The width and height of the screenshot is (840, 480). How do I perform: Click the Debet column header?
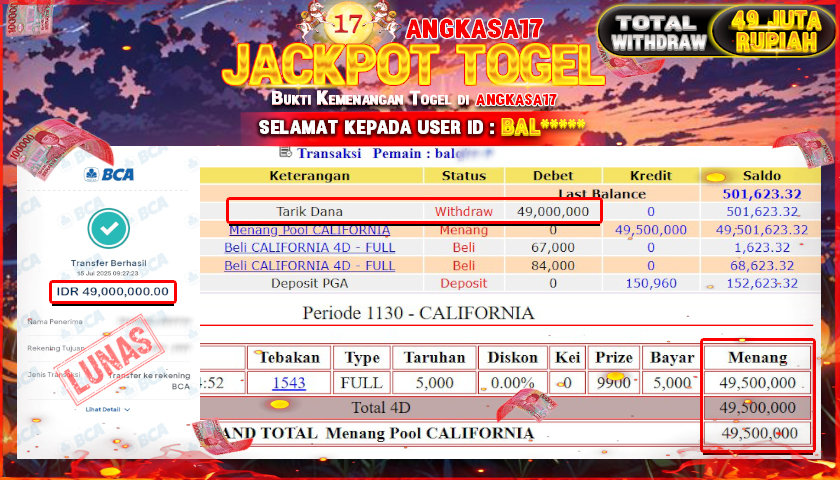[x=553, y=176]
